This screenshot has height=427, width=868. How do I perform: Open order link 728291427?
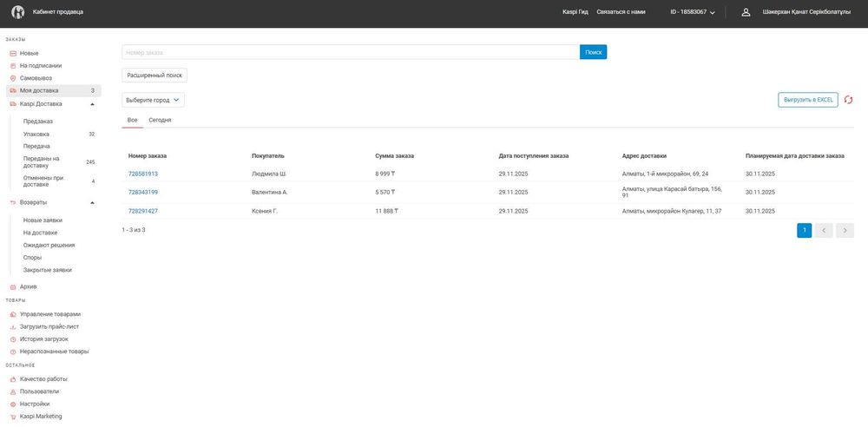143,211
